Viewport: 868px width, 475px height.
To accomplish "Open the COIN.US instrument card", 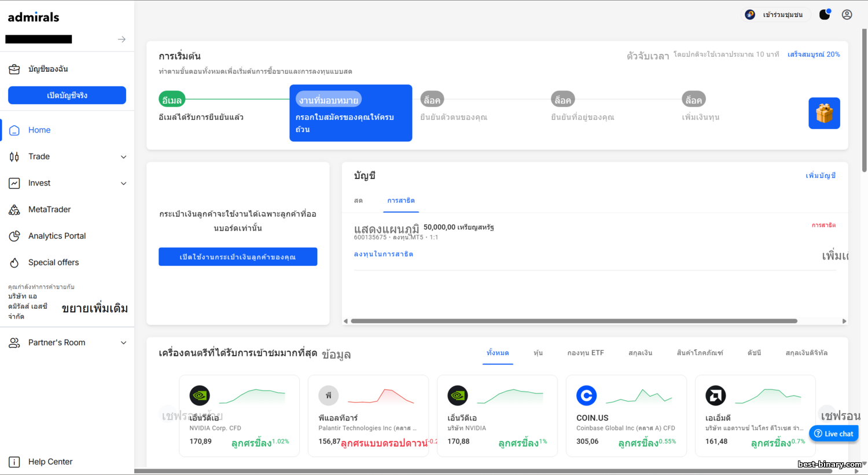I will pos(626,415).
